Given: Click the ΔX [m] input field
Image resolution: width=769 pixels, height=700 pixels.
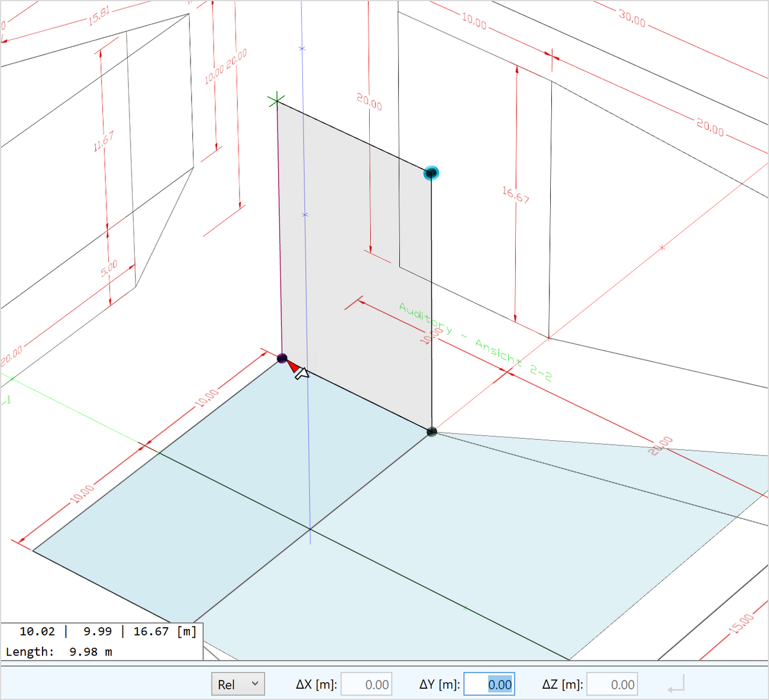Looking at the screenshot, I should (x=366, y=685).
